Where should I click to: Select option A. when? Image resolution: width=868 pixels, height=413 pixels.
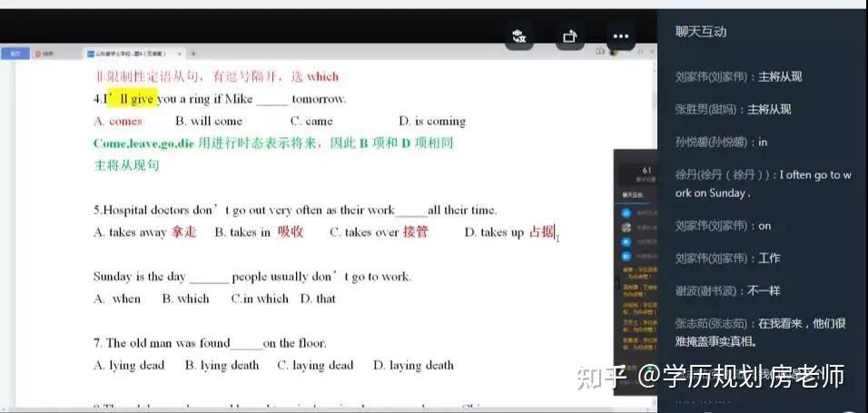117,299
